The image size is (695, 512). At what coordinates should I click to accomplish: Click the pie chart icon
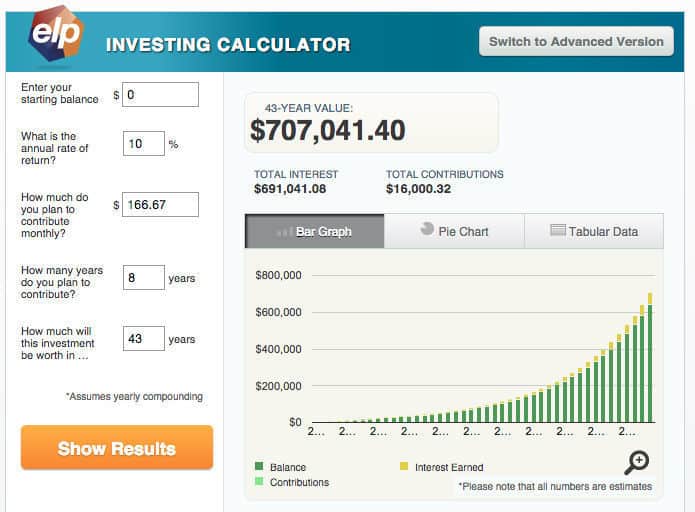pyautogui.click(x=427, y=229)
